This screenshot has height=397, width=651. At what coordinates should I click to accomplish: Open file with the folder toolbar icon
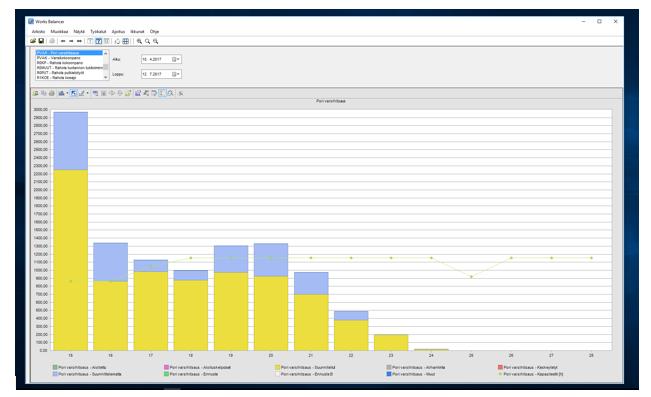33,41
